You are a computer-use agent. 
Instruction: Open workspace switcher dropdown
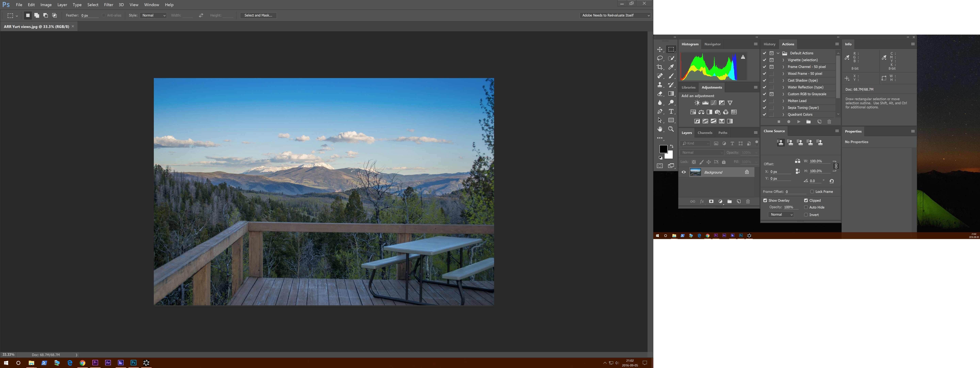tap(616, 15)
